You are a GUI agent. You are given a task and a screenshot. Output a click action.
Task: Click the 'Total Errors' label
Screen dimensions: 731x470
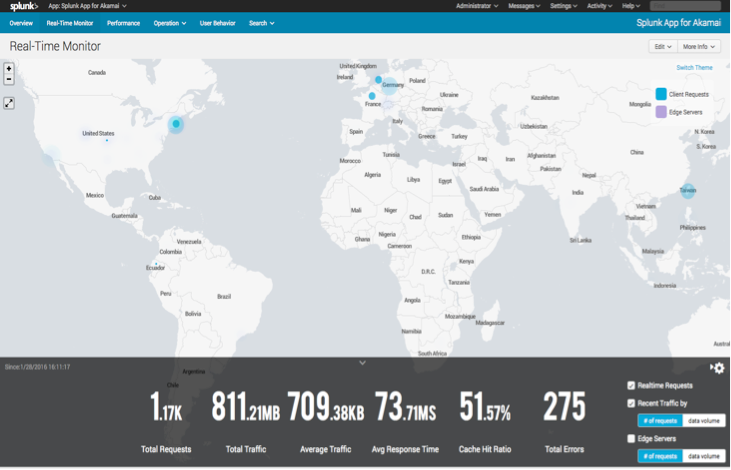tap(564, 449)
